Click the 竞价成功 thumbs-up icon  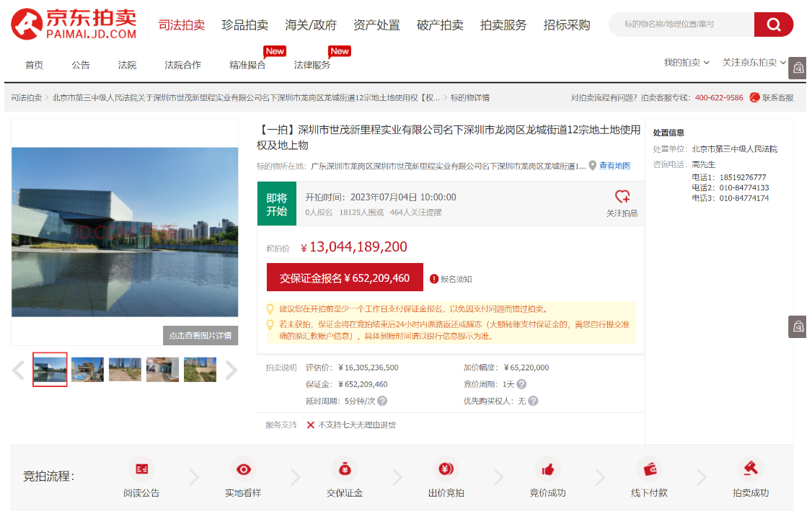pyautogui.click(x=547, y=469)
